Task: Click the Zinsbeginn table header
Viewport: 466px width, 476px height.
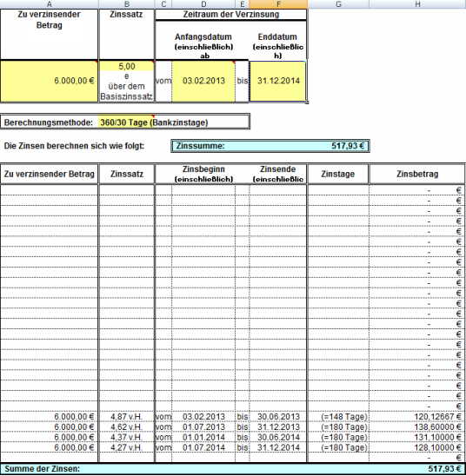Action: click(203, 174)
